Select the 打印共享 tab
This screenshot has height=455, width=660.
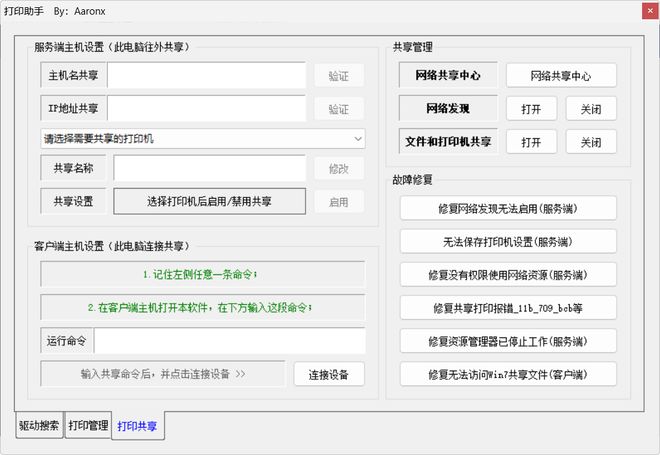[138, 426]
